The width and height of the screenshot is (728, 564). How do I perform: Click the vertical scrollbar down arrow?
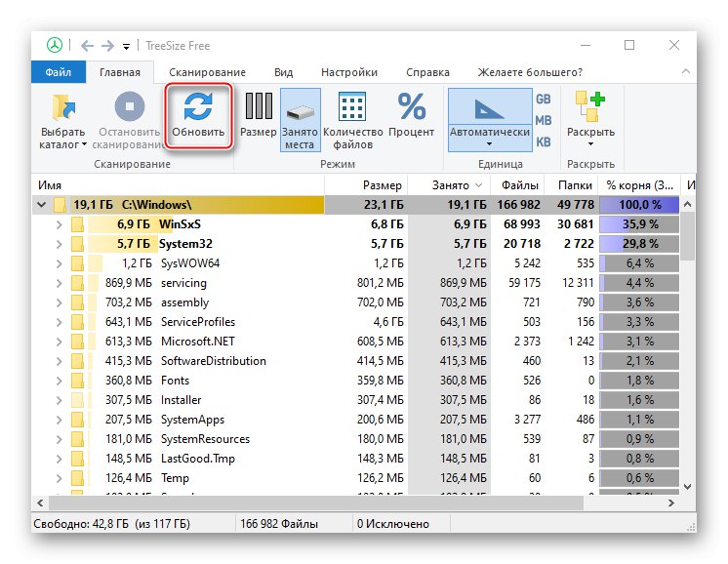coord(688,485)
